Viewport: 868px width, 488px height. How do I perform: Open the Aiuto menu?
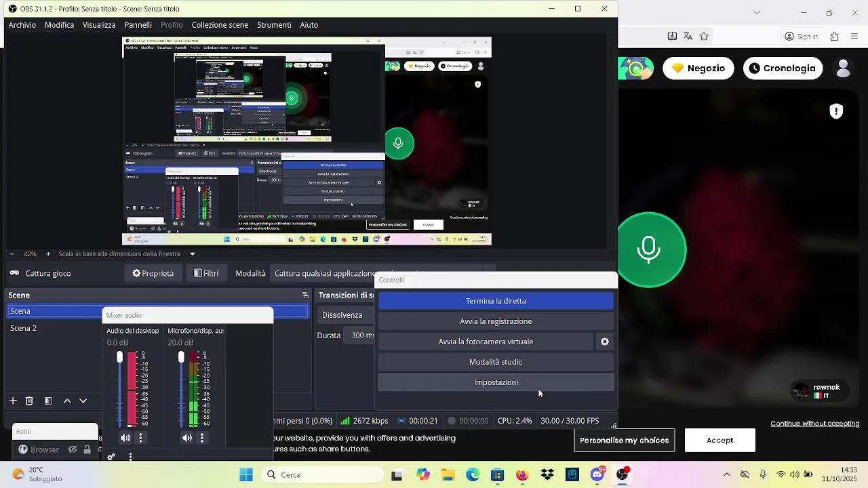pyautogui.click(x=309, y=24)
